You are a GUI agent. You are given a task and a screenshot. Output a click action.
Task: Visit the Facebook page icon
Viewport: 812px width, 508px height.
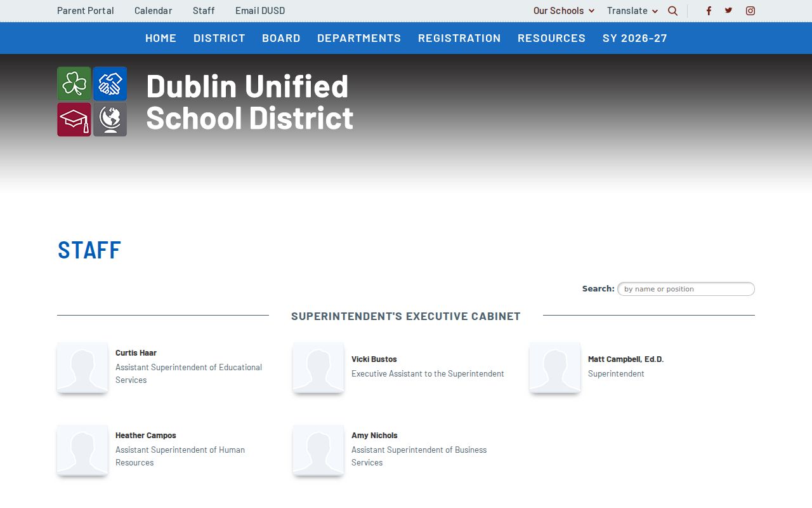(709, 11)
